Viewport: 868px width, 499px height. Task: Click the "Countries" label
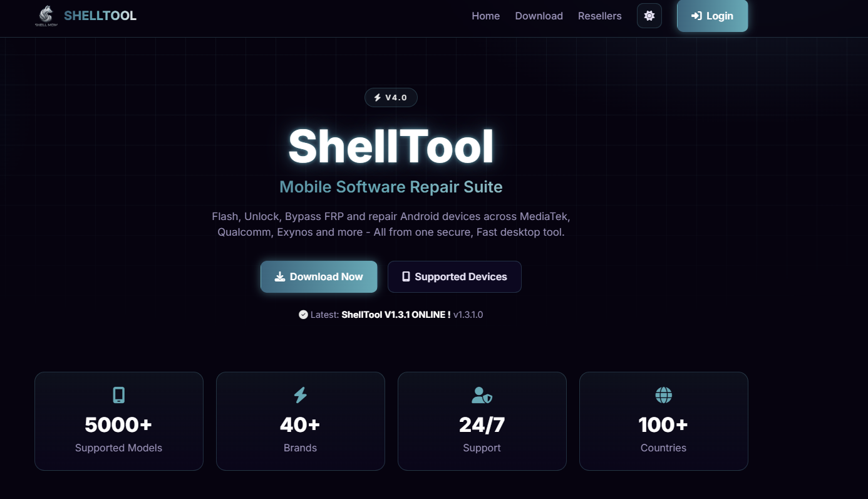[663, 448]
